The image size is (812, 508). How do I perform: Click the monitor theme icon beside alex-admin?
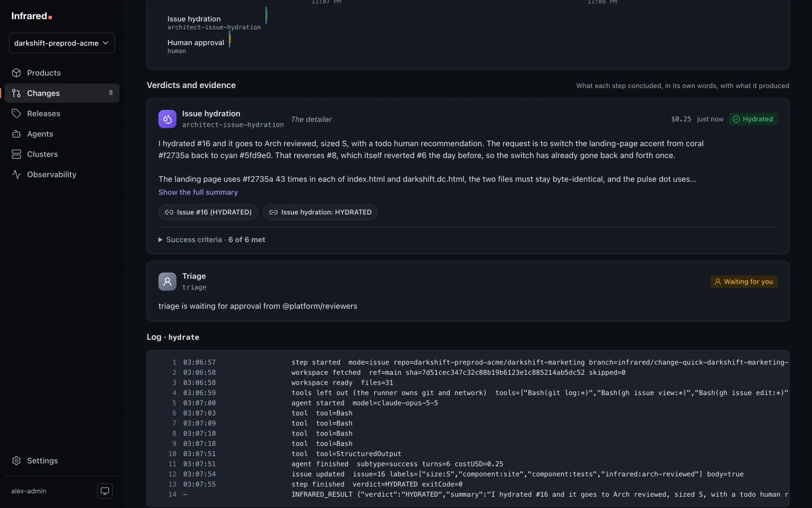point(105,491)
